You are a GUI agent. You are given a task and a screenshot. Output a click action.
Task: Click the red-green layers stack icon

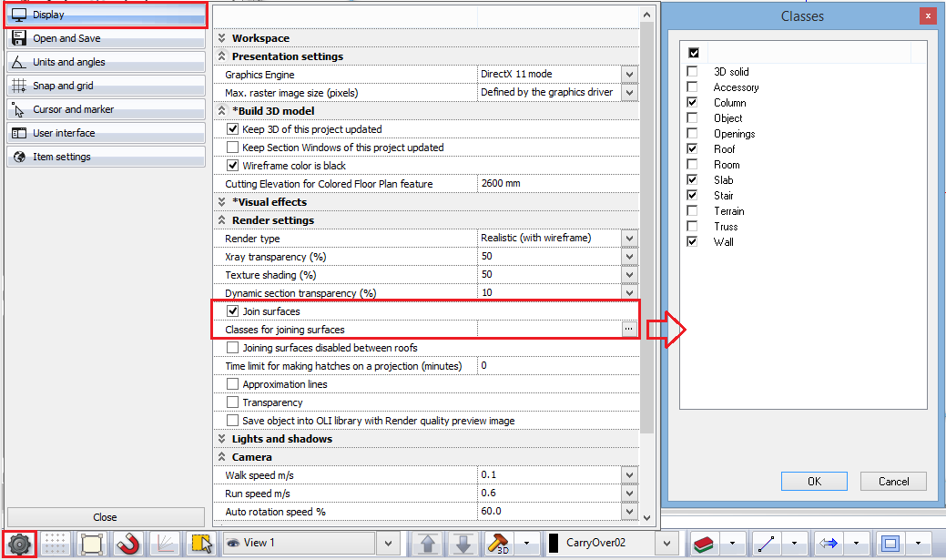(x=704, y=544)
